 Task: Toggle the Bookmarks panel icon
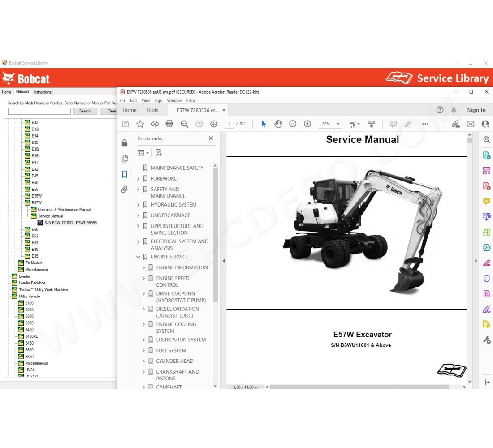pyautogui.click(x=125, y=174)
